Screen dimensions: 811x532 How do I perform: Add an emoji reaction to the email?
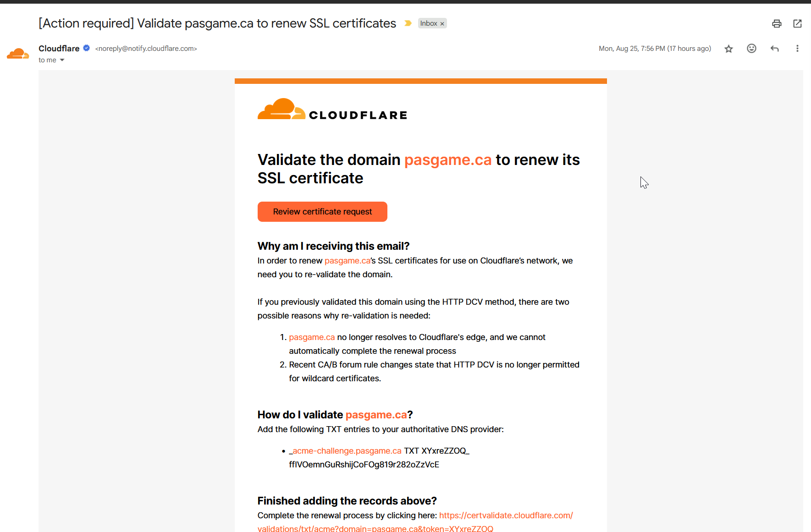pyautogui.click(x=751, y=49)
